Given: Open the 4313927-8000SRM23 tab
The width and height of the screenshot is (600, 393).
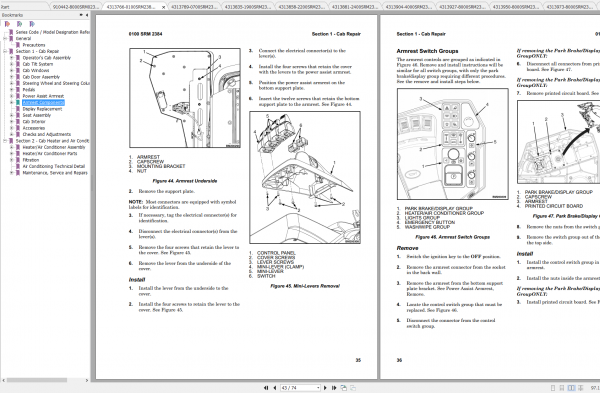Looking at the screenshot, I should point(462,7).
